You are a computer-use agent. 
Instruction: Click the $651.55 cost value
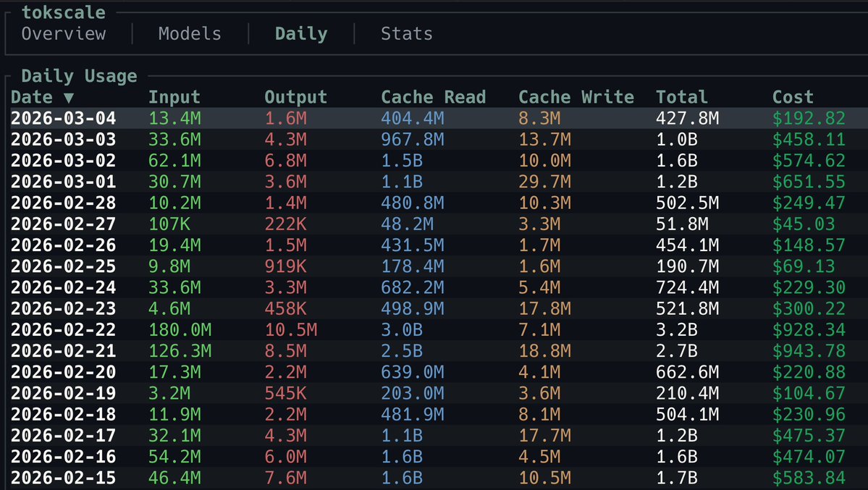coord(809,182)
